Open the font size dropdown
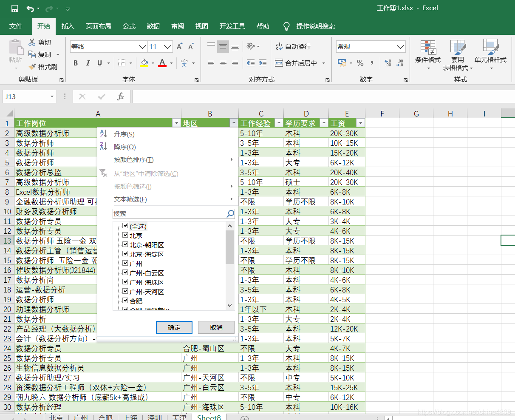This screenshot has height=420, width=515. point(168,47)
